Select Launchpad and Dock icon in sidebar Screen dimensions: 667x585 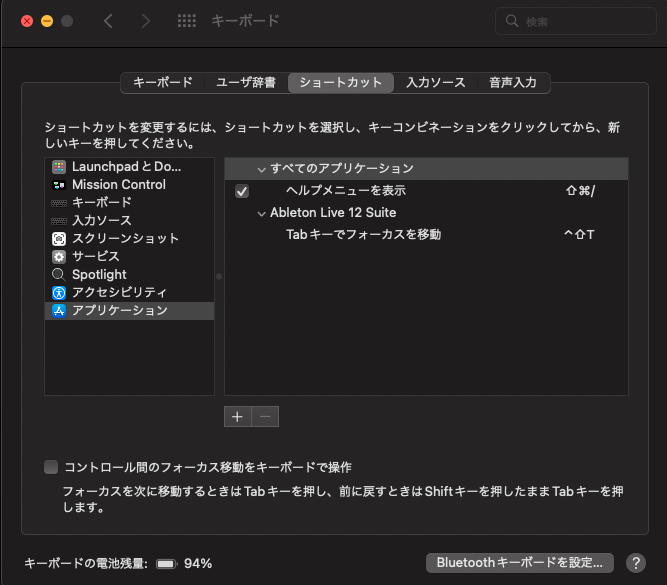59,167
